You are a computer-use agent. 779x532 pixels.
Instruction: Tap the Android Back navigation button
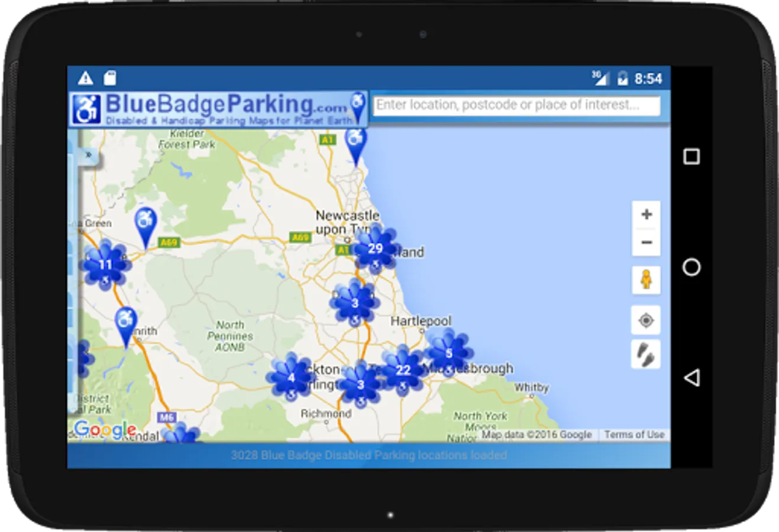tap(691, 378)
